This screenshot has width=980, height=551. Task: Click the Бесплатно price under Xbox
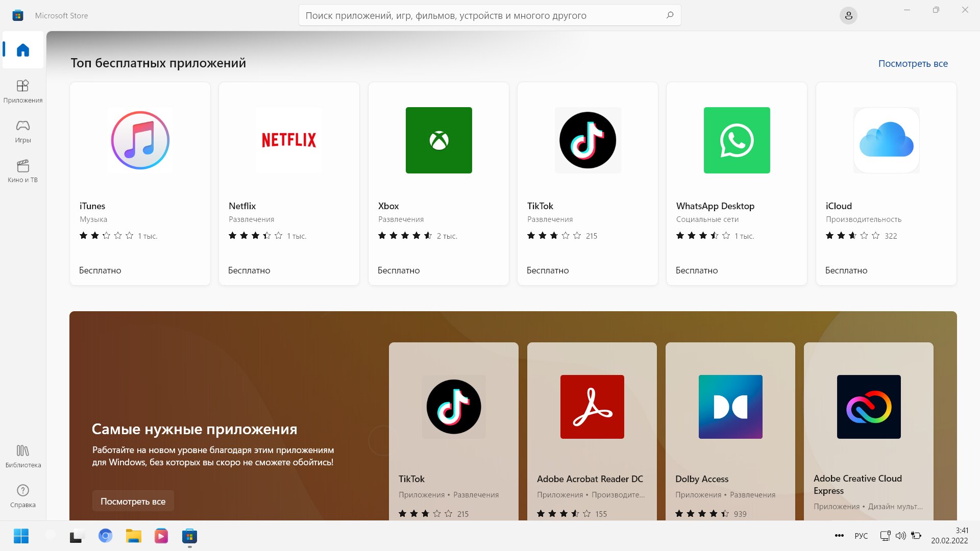coord(399,270)
